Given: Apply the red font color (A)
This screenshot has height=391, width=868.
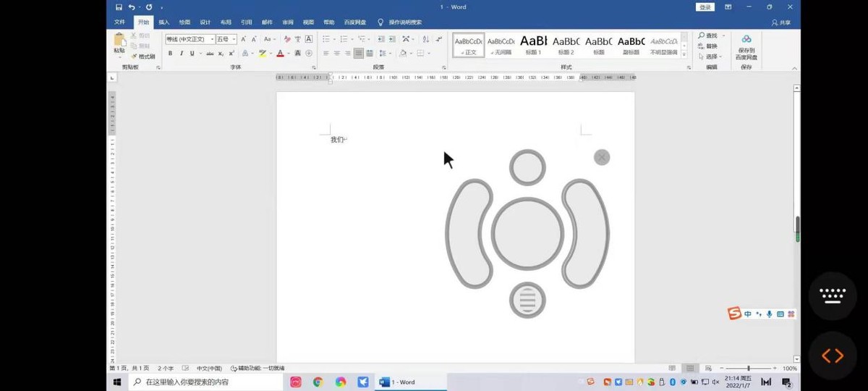Looking at the screenshot, I should pyautogui.click(x=280, y=54).
